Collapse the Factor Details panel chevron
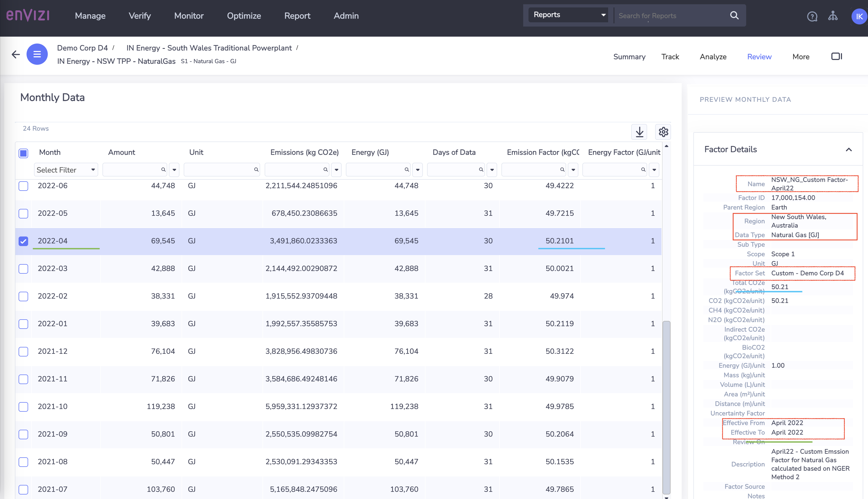This screenshot has width=868, height=499. (x=849, y=149)
